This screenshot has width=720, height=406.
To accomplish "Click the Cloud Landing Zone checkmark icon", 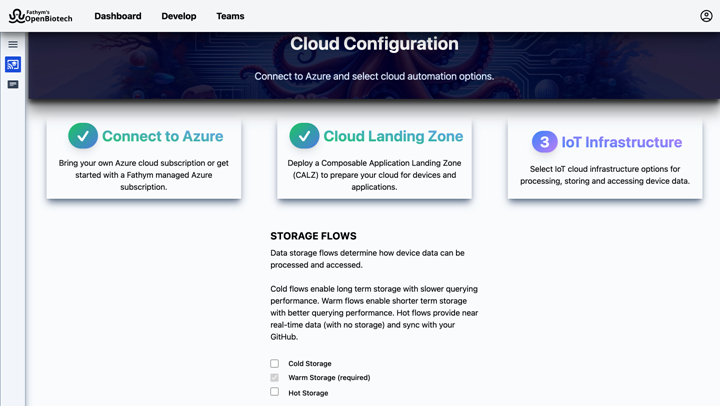I will tap(304, 135).
